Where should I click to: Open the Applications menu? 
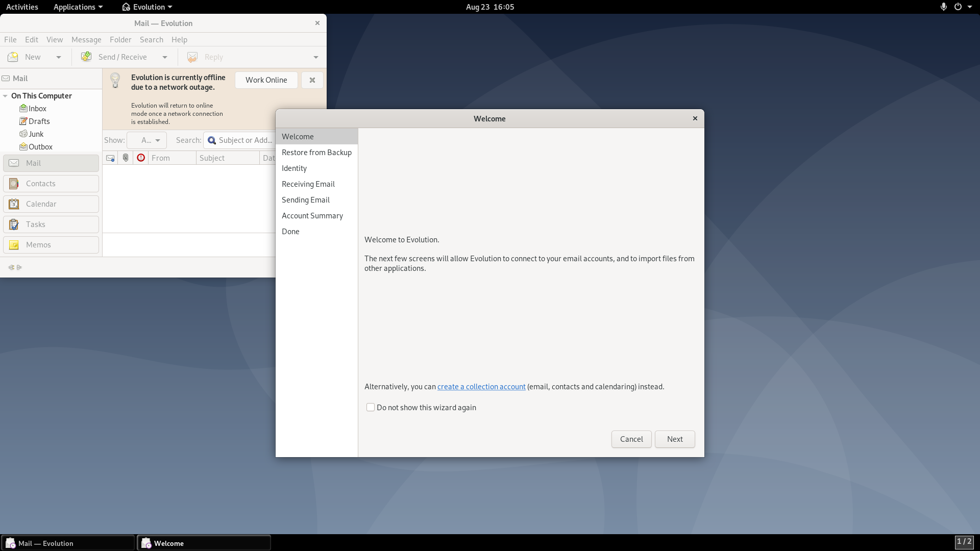(78, 7)
